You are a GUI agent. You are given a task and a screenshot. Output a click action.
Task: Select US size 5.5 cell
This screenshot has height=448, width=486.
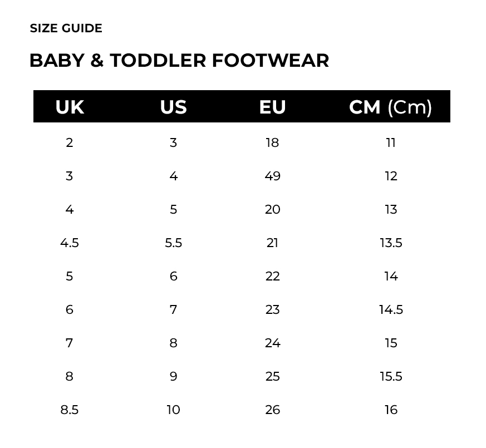point(173,243)
